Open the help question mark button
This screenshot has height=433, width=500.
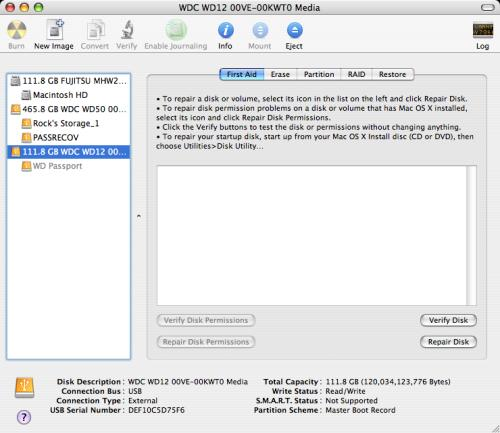tap(24, 417)
